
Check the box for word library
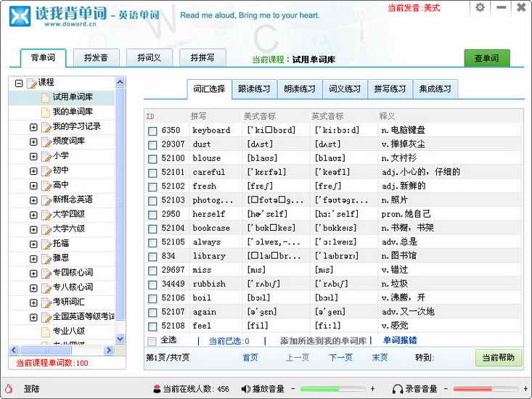(152, 257)
